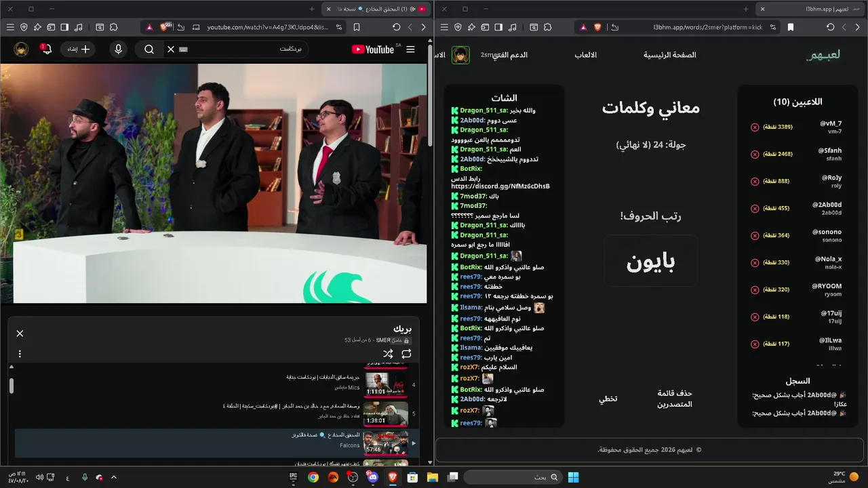Viewport: 868px width, 488px height.
Task: Clear the YouTube search text with X
Action: tap(171, 49)
